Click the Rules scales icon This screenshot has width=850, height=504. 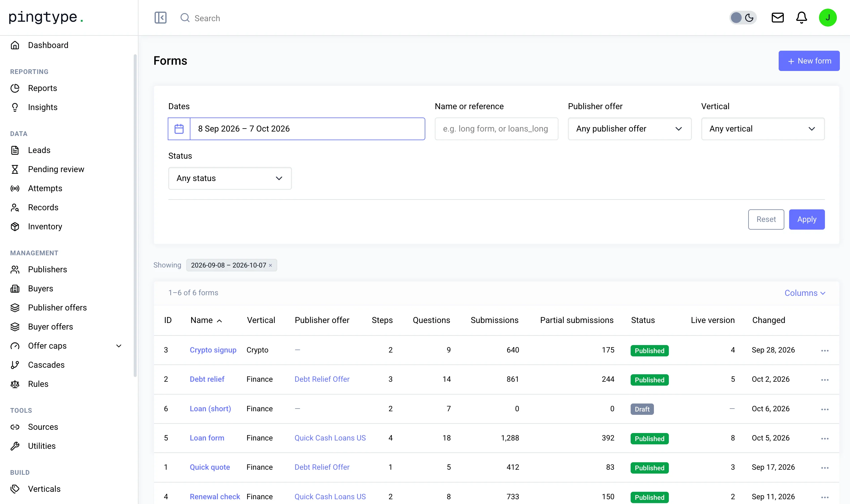click(15, 384)
